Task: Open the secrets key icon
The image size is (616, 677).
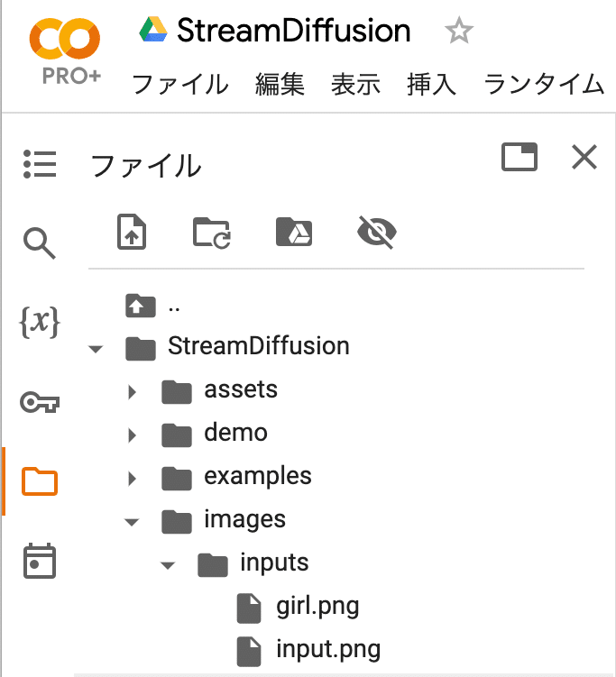Action: click(39, 402)
